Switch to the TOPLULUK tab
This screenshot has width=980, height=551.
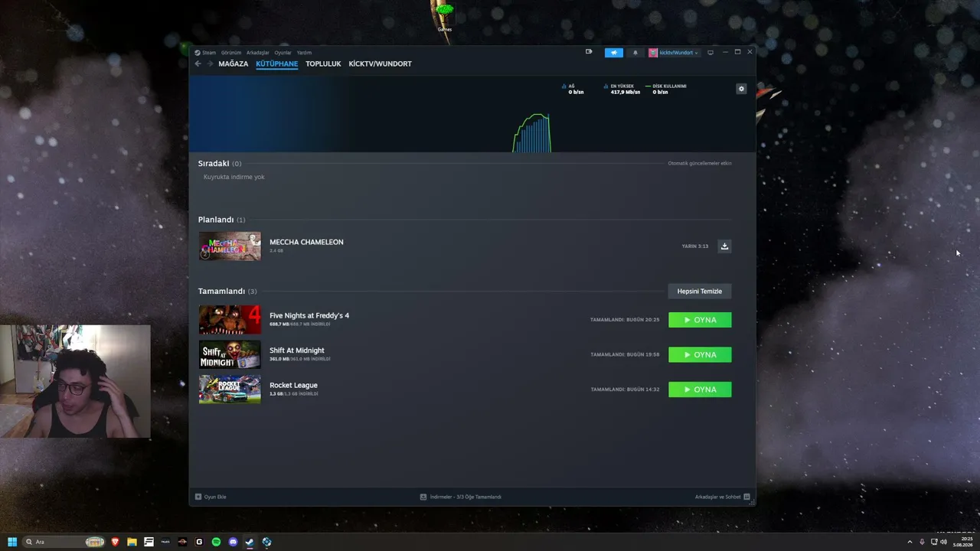323,64
